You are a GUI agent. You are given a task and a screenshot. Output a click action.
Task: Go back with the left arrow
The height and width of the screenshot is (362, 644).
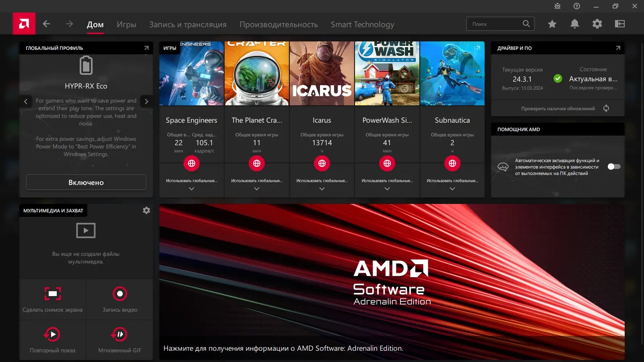click(46, 24)
